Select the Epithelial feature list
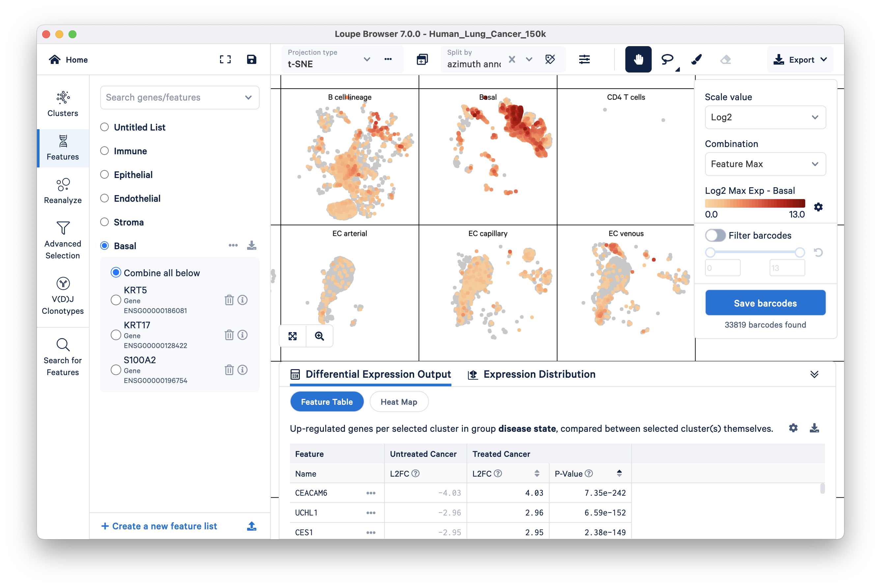The image size is (881, 588). pyautogui.click(x=104, y=175)
